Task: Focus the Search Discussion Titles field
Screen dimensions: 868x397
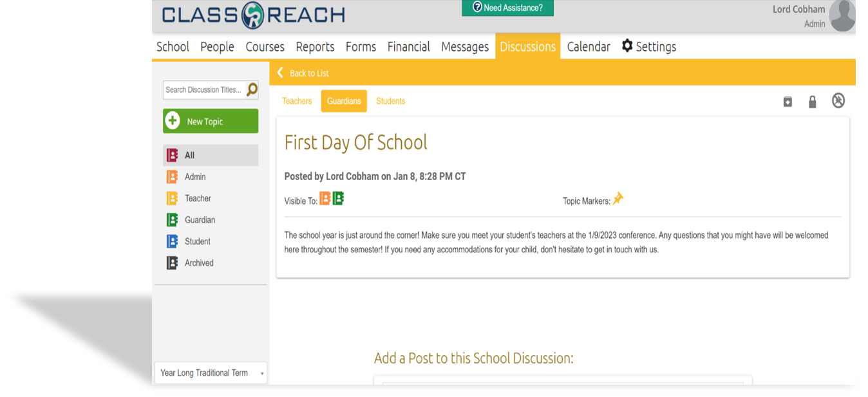Action: pyautogui.click(x=204, y=90)
